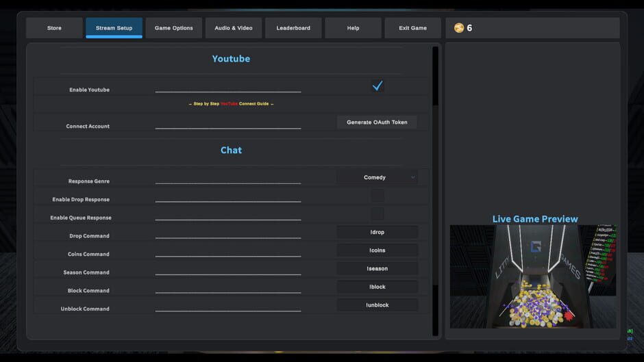Enable the Queue Response checkbox
Image resolution: width=644 pixels, height=362 pixels.
pos(377,214)
